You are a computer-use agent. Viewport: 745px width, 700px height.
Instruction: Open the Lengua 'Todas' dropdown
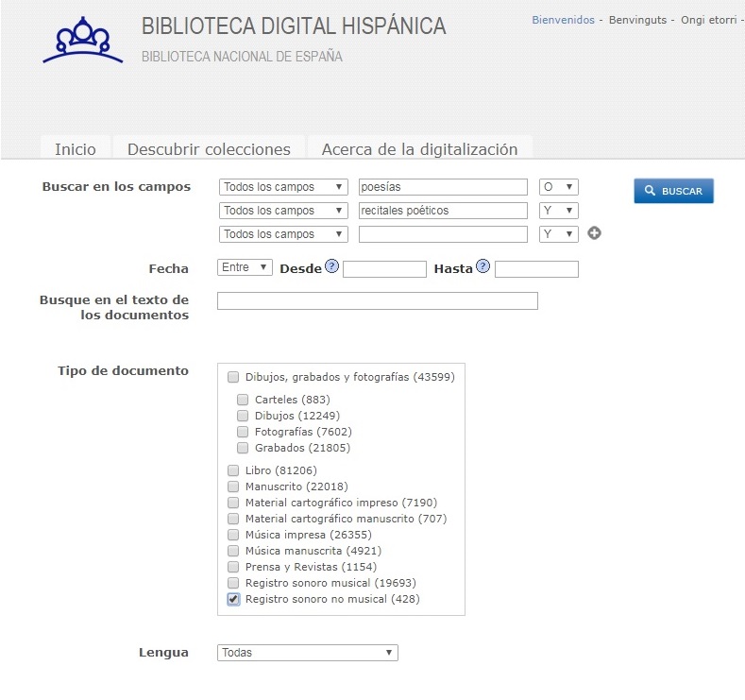click(x=308, y=653)
